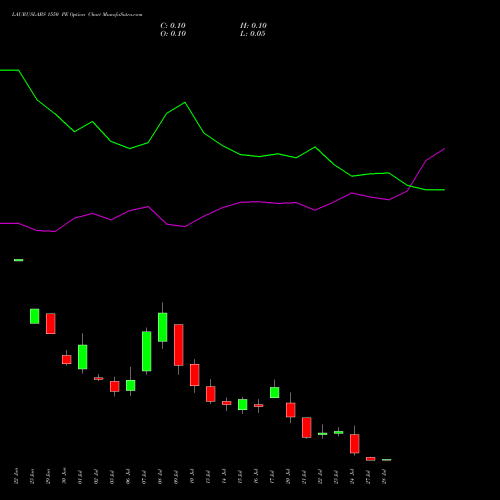Screen dimensions: 500x500
Task: Click the red candlestick for 21 Jul
Action: point(307,427)
